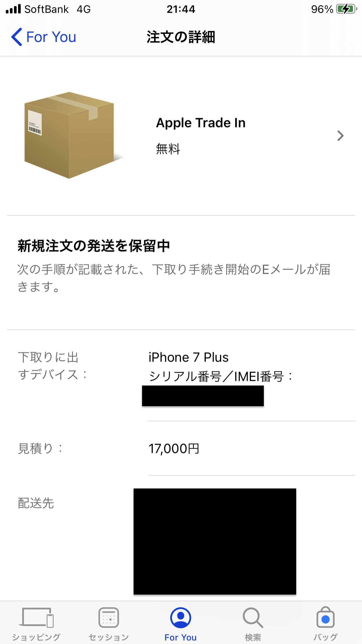Tap the For You person icon
The width and height of the screenshot is (362, 644).
click(181, 617)
